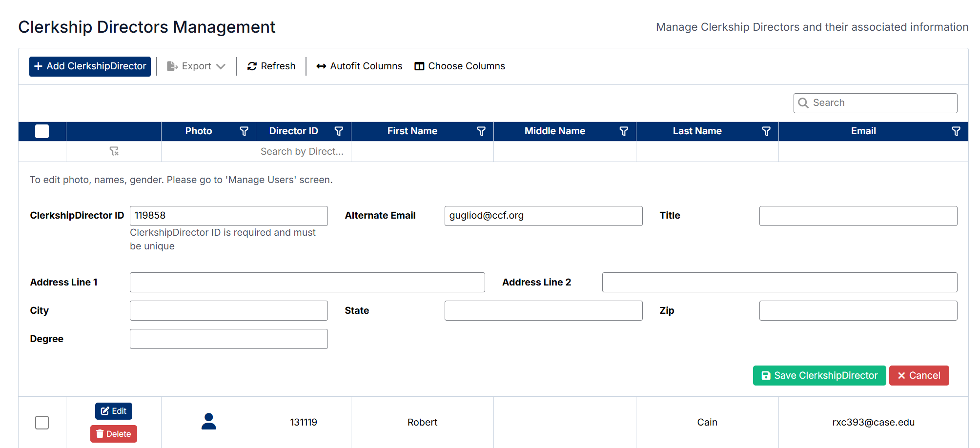Click the Add ClerkshipDirector button
The height and width of the screenshot is (448, 980).
pos(90,66)
